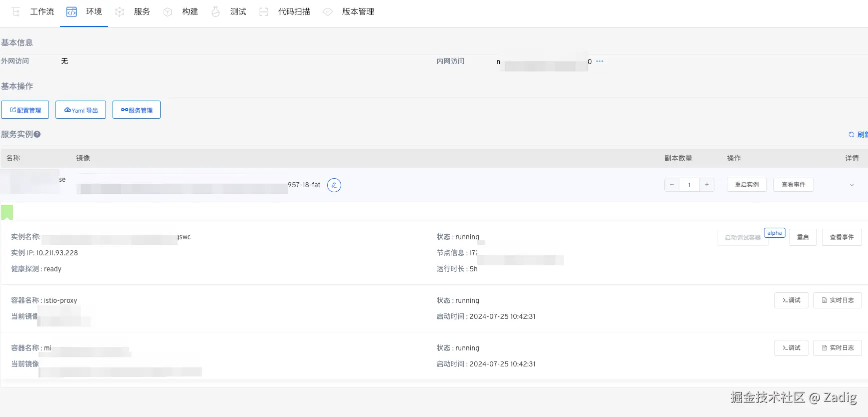868x417 pixels.
Task: Select the 环境 tab
Action: pos(94,12)
